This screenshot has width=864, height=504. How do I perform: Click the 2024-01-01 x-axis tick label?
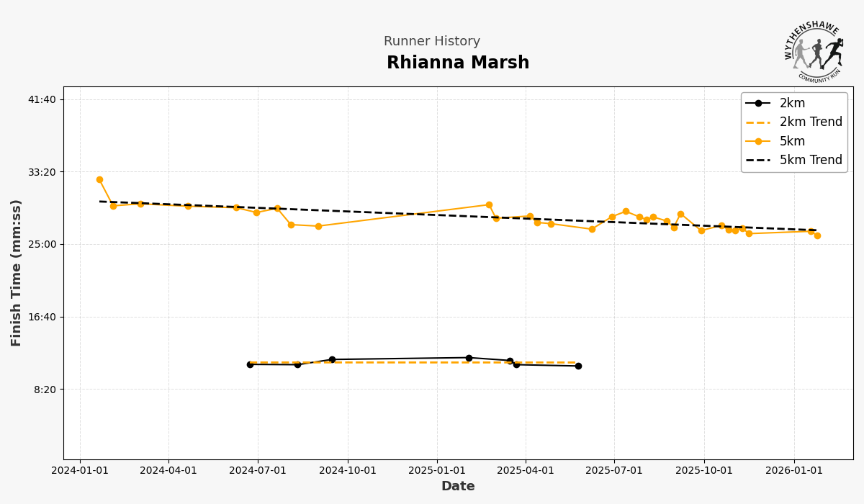81,471
